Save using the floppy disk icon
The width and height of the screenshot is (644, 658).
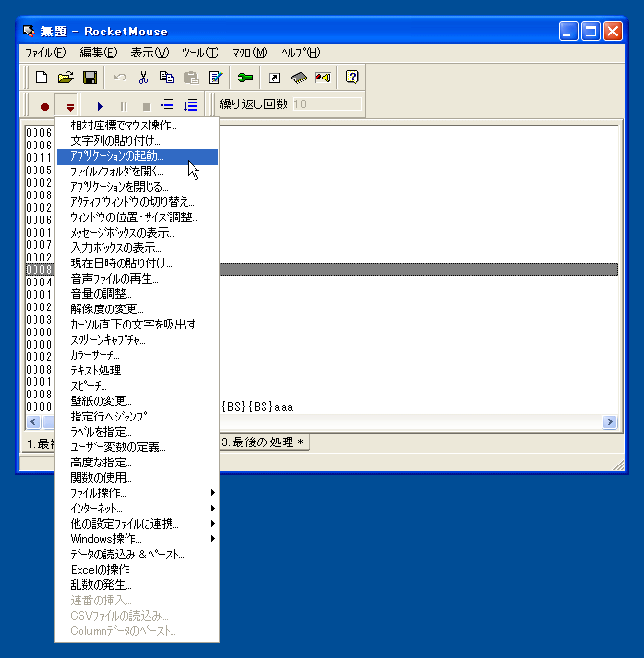90,78
